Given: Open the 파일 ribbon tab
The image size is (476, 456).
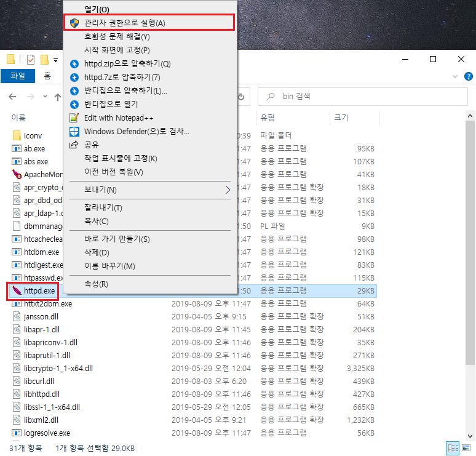Looking at the screenshot, I should [x=18, y=76].
